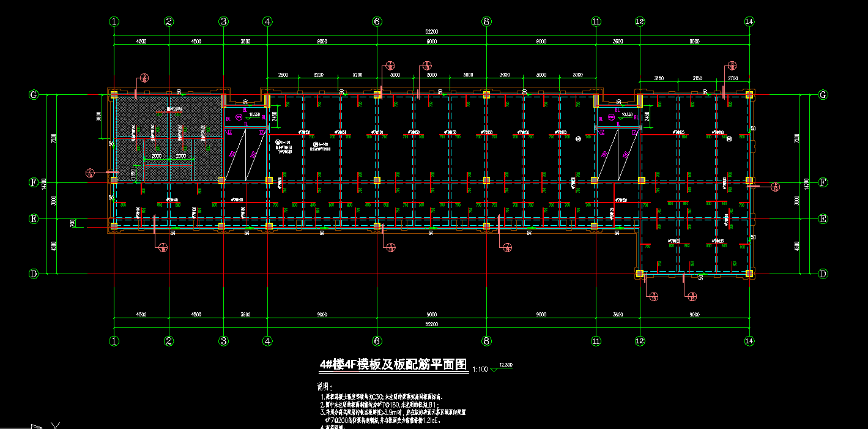Viewport: 868px width, 429px height.
Task: Click the 2700 dimension text
Action: tap(733, 78)
